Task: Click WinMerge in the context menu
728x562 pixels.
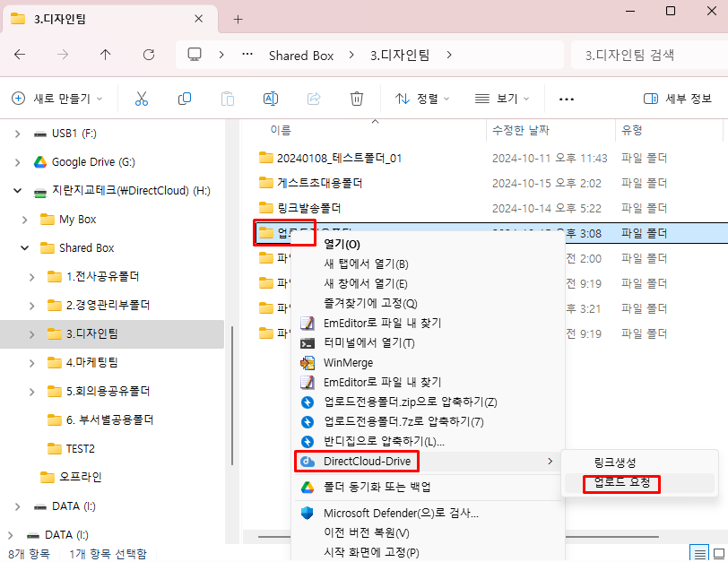Action: pos(348,363)
